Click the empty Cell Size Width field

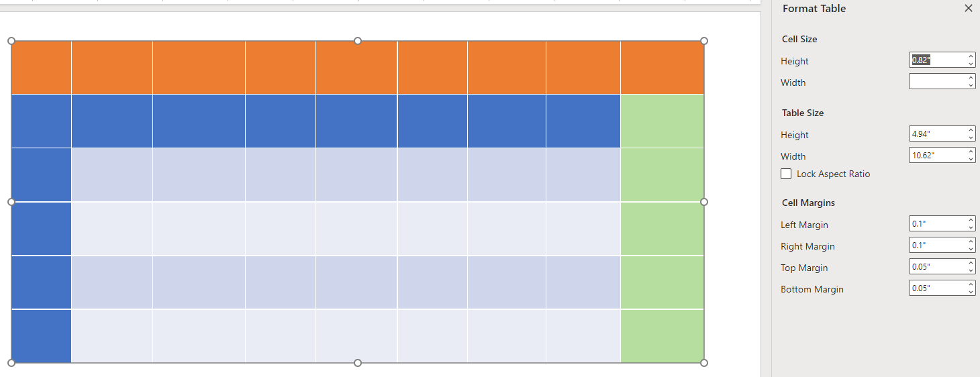point(938,82)
